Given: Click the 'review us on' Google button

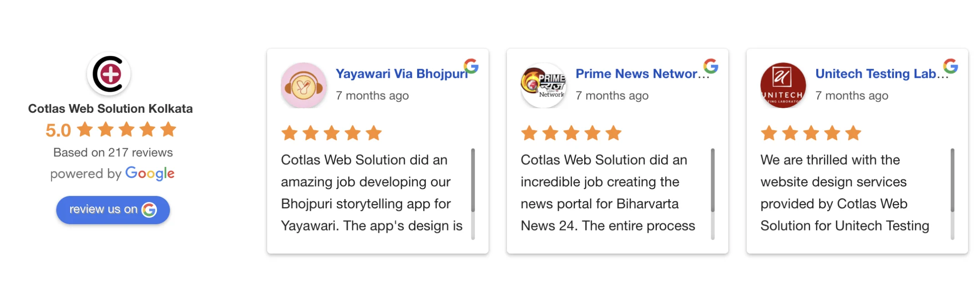Looking at the screenshot, I should pyautogui.click(x=113, y=210).
